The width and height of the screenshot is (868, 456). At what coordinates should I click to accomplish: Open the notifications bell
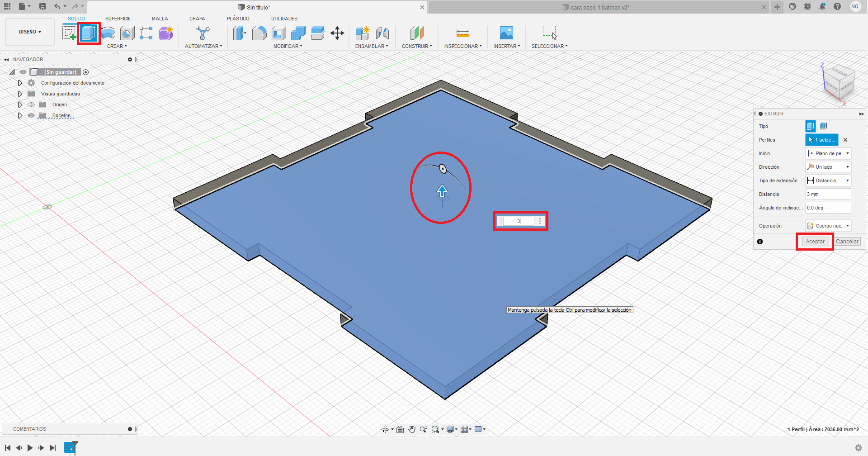tap(822, 6)
